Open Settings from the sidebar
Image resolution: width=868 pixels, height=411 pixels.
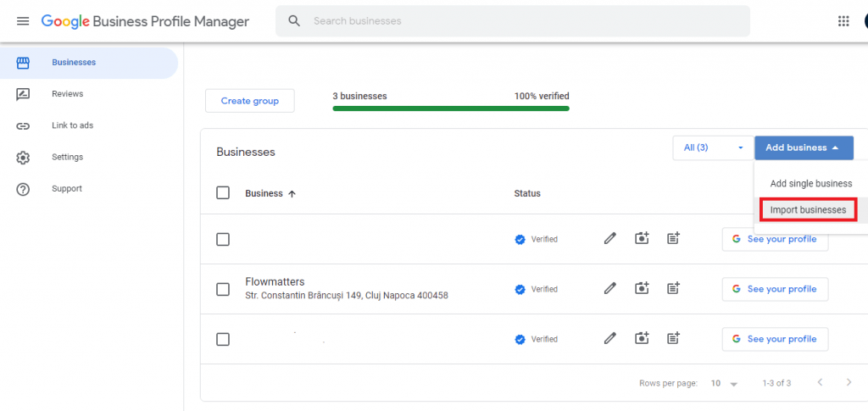[89, 157]
